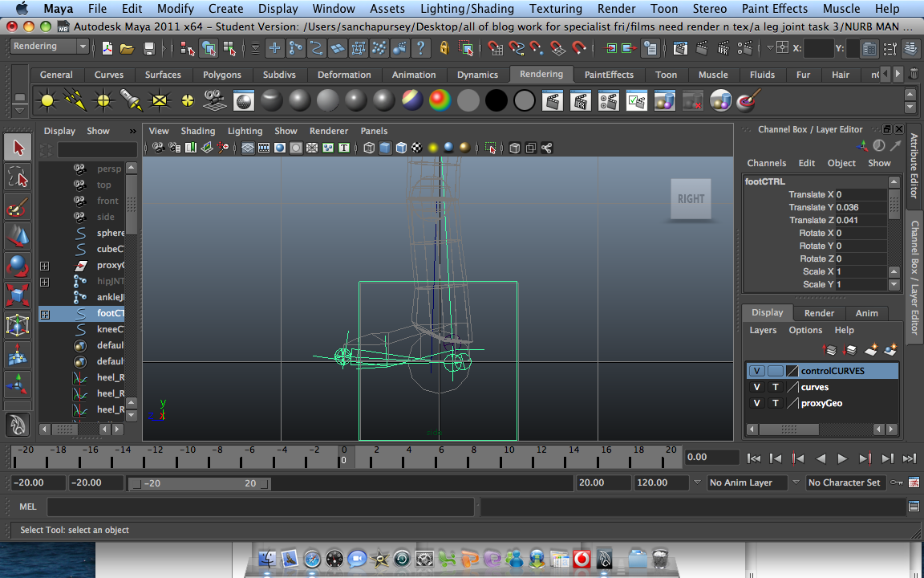Create a spot light from shelf
924x578 pixels.
132,101
